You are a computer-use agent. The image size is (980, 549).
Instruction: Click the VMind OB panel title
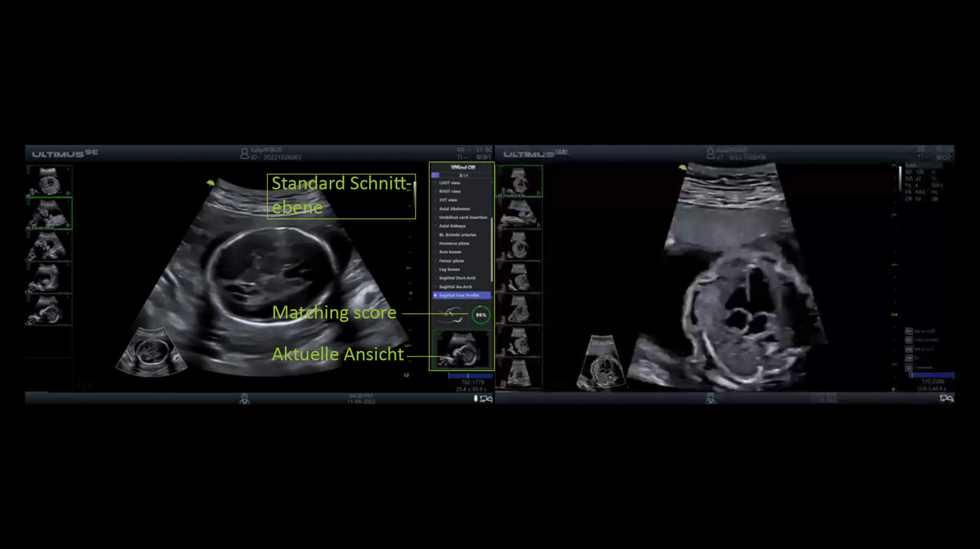[462, 167]
